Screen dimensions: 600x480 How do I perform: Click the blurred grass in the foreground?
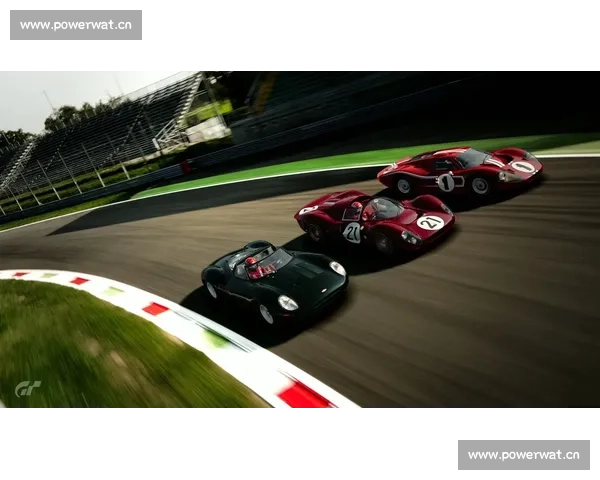100,350
